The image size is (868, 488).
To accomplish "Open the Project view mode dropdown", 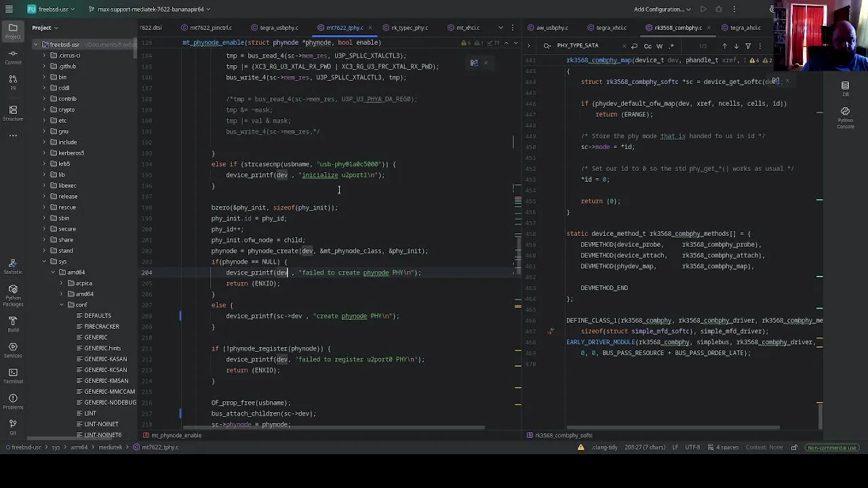I will coord(45,28).
